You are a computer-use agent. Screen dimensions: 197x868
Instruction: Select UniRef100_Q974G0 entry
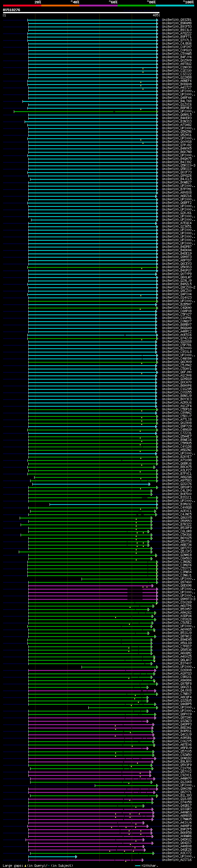point(176,582)
